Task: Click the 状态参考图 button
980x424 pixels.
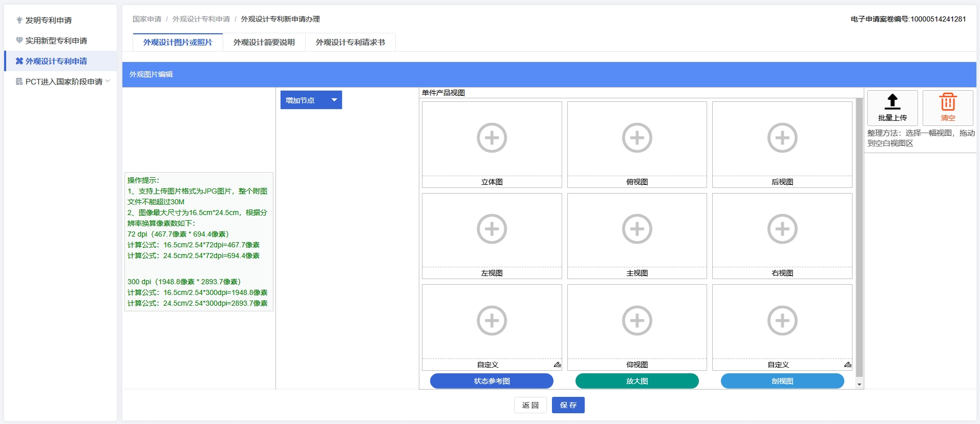Action: click(x=492, y=381)
